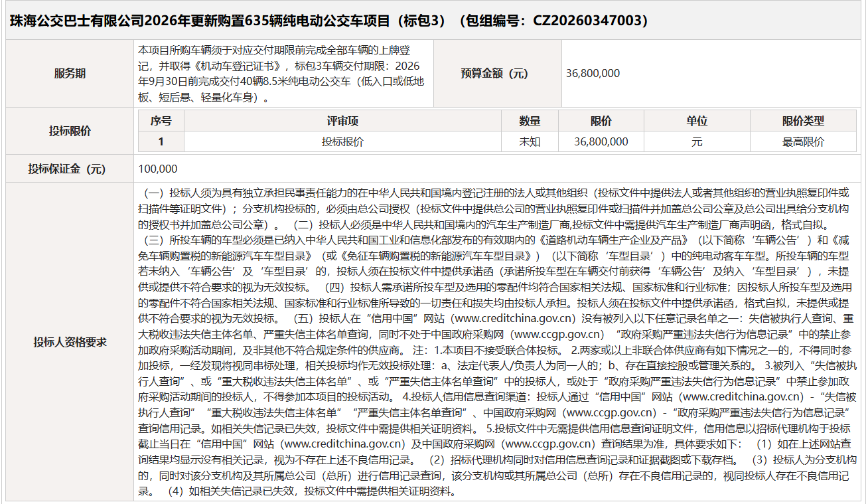The height and width of the screenshot is (504, 868).
Task: Click the 100,000 deposit value
Action: click(x=158, y=169)
